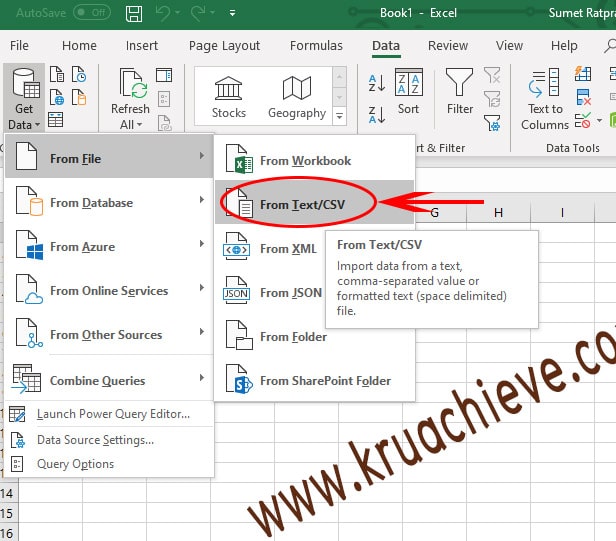Viewport: 616px width, 541px height.
Task: Select row 15 header
Action: pos(7,513)
